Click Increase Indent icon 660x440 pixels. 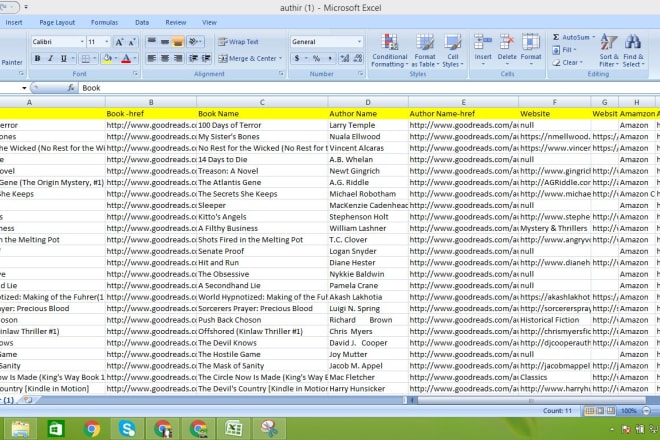pyautogui.click(x=206, y=59)
